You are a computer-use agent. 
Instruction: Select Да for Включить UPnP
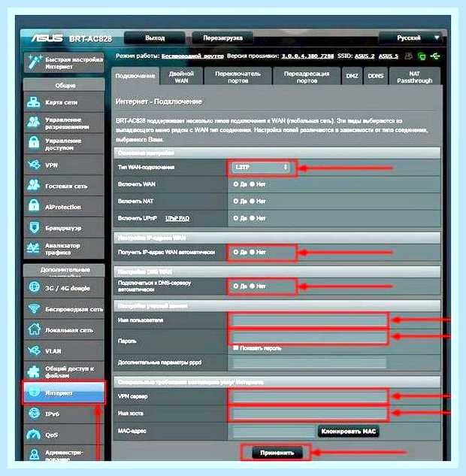point(236,218)
